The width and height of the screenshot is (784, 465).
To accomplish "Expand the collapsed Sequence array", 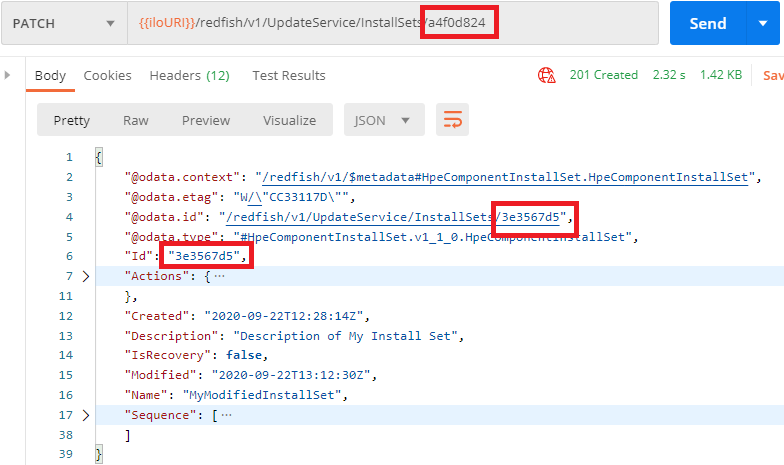I will point(85,415).
